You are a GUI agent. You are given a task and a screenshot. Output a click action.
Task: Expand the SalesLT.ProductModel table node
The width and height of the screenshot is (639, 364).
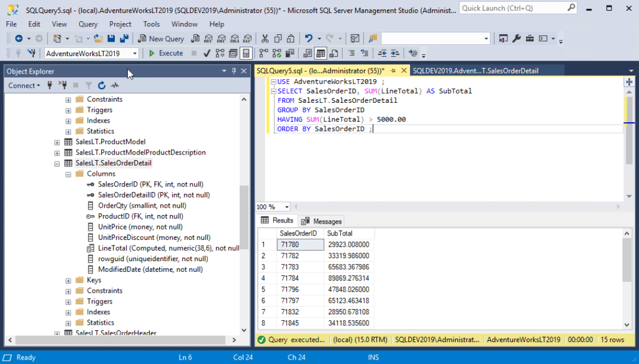57,142
